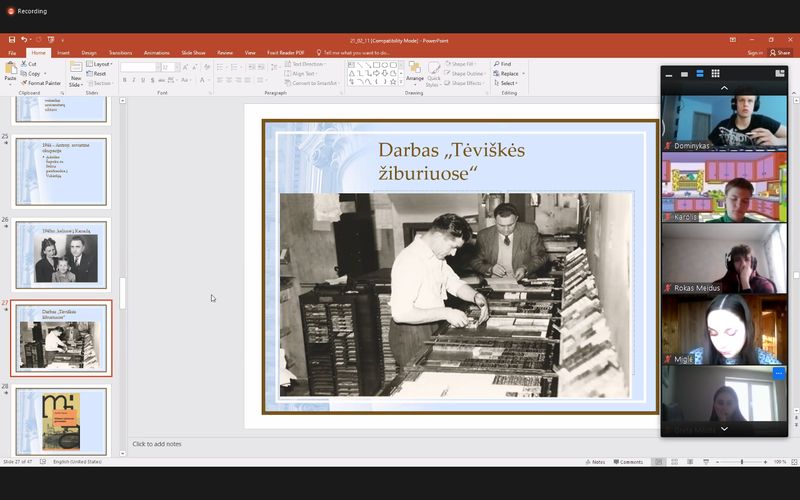Click the zoom slider in status bar
This screenshot has height=500, width=800.
(x=742, y=462)
